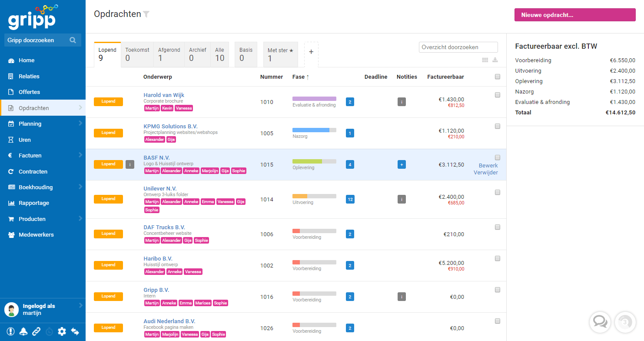Viewport: 644px width, 341px height.
Task: Check the Haribo B.V. row checkbox
Action: click(498, 258)
